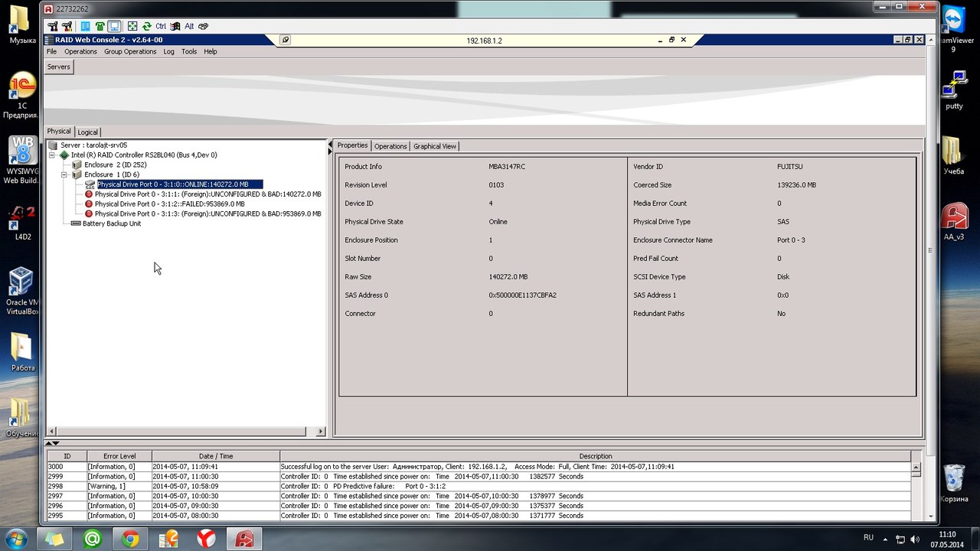Image resolution: width=980 pixels, height=551 pixels.
Task: Click the Description column header
Action: 595,456
